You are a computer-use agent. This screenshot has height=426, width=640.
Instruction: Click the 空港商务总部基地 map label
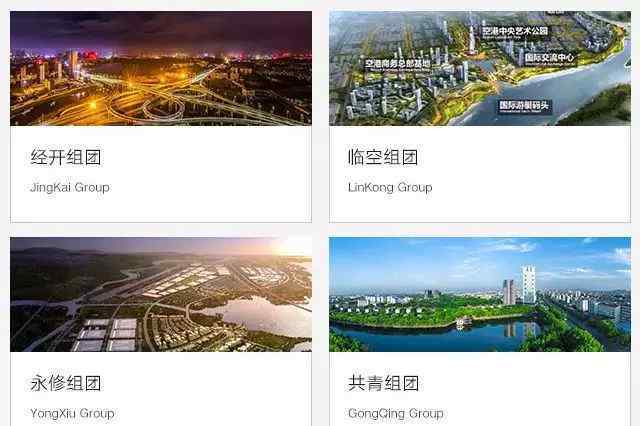(397, 64)
